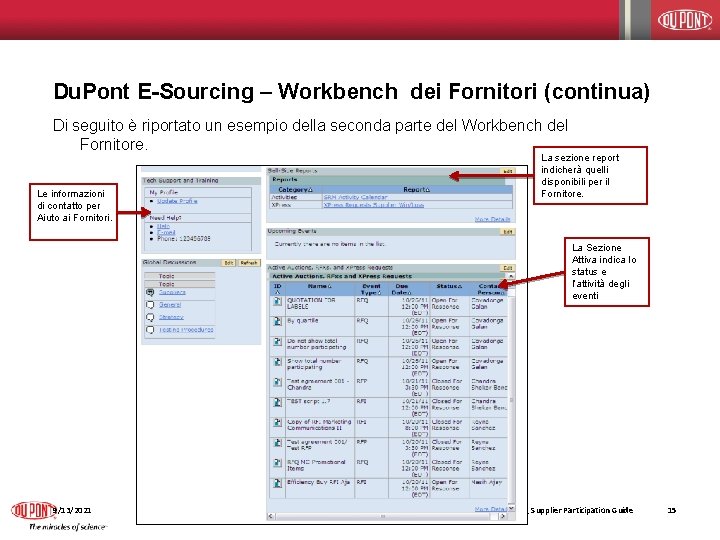Open the TEST script row document icon
Viewport: 720px width, 540px height.
277,402
